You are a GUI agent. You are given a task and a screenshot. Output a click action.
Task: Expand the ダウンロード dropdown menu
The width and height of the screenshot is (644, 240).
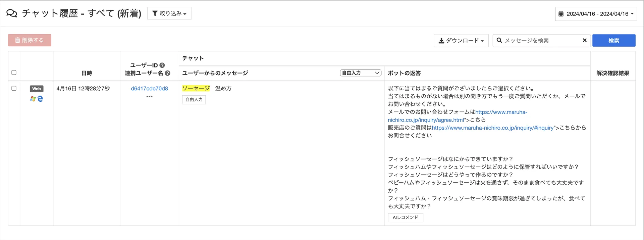[x=461, y=40]
